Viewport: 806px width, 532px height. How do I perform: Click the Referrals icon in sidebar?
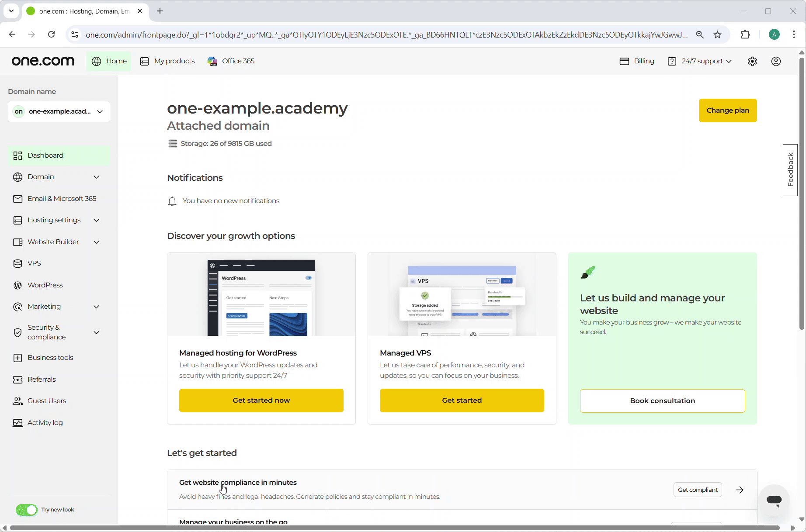pos(17,380)
